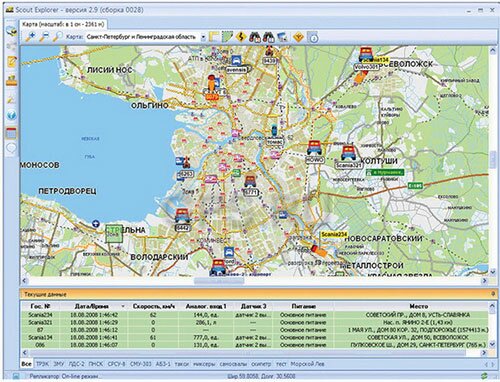
Task: Click map horizontal scrollbar right arrow
Action: point(484,281)
